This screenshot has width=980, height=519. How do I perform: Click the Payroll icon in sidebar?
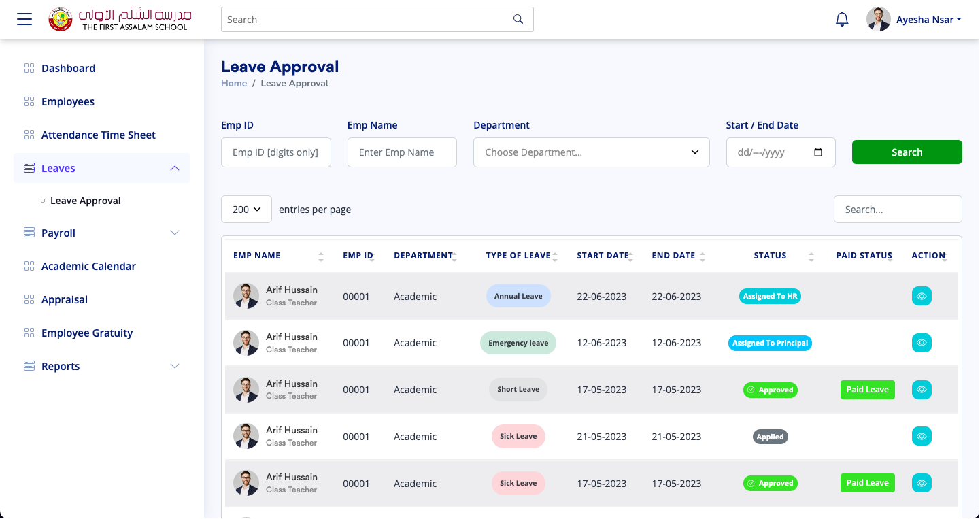29,233
